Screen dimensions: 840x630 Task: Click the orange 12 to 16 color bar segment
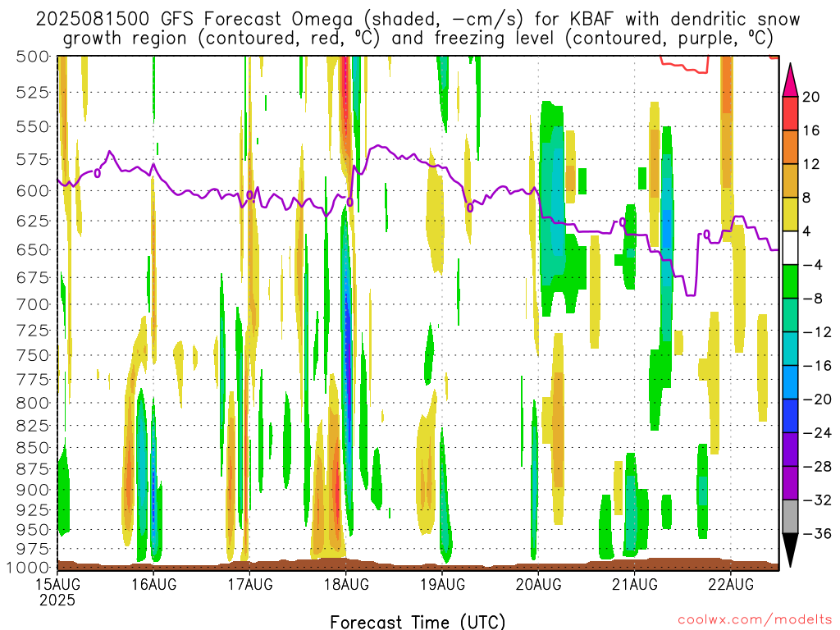click(x=790, y=147)
